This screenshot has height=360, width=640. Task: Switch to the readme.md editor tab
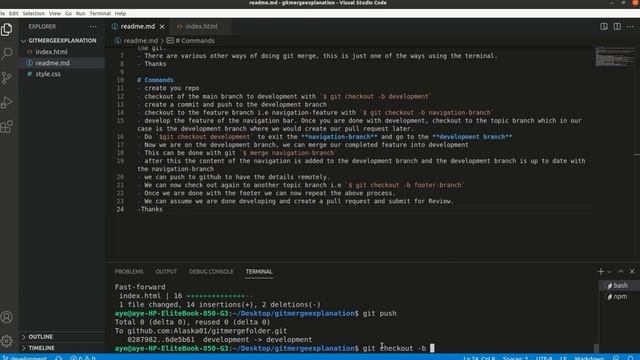(138, 27)
